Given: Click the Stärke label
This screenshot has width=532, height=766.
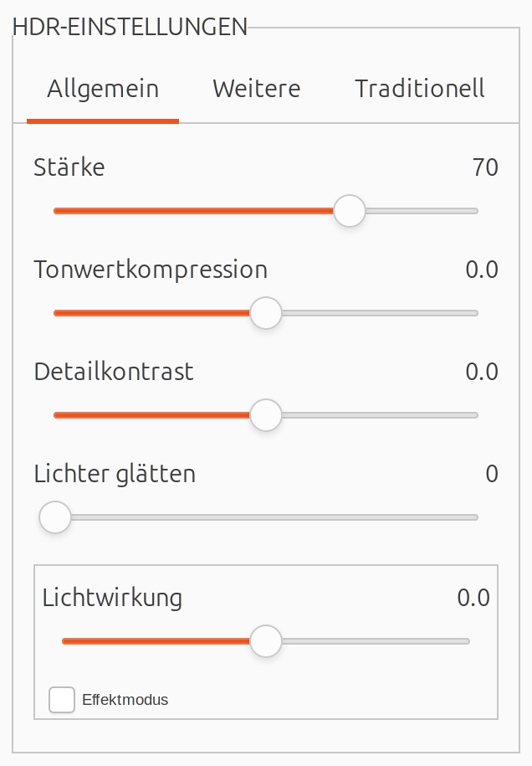Looking at the screenshot, I should tap(69, 167).
